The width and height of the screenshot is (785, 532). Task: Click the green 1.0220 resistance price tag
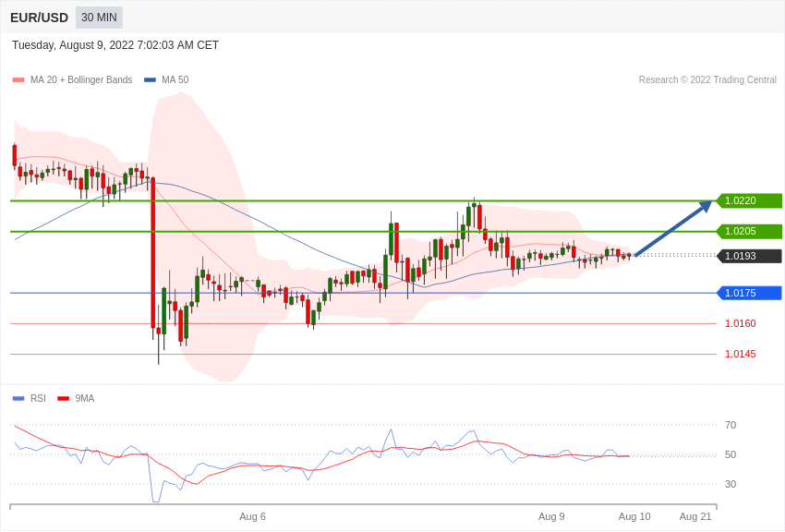[x=750, y=200]
